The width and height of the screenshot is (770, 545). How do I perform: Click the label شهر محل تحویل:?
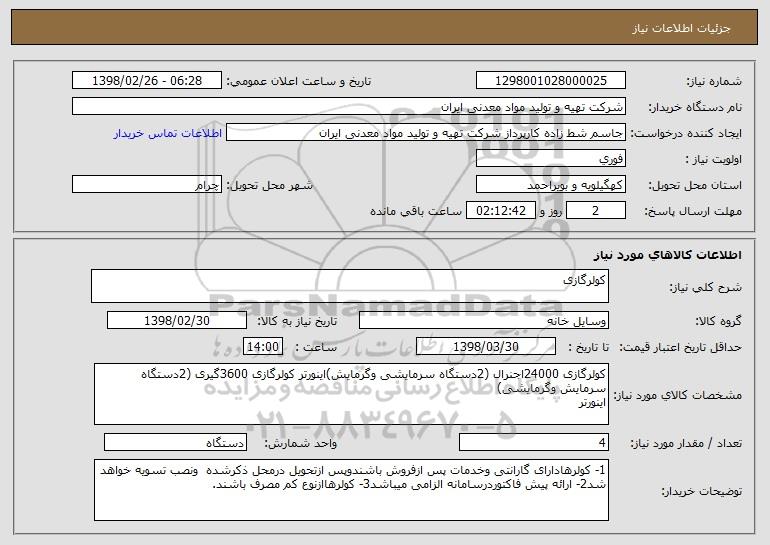click(x=270, y=185)
